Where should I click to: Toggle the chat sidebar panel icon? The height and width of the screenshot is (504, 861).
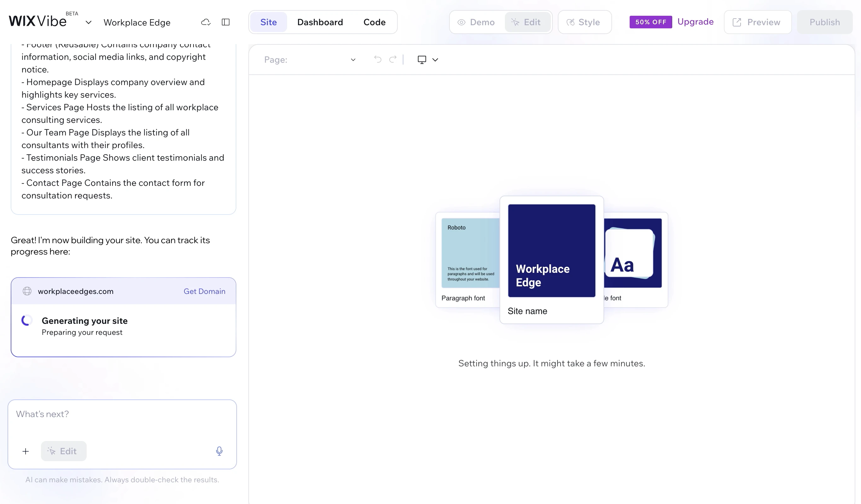226,22
